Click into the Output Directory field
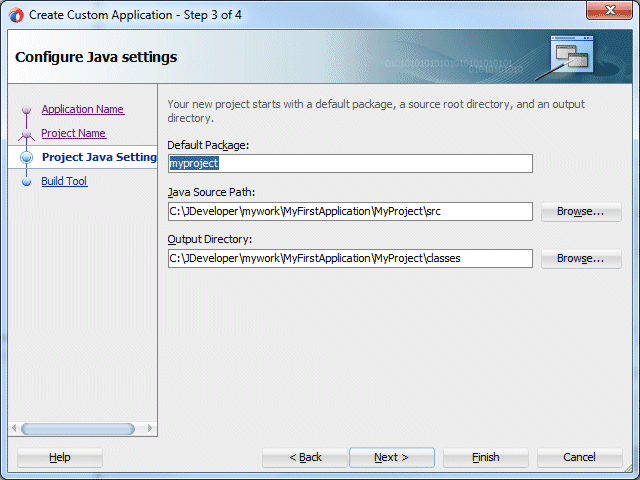The image size is (640, 480). click(350, 258)
